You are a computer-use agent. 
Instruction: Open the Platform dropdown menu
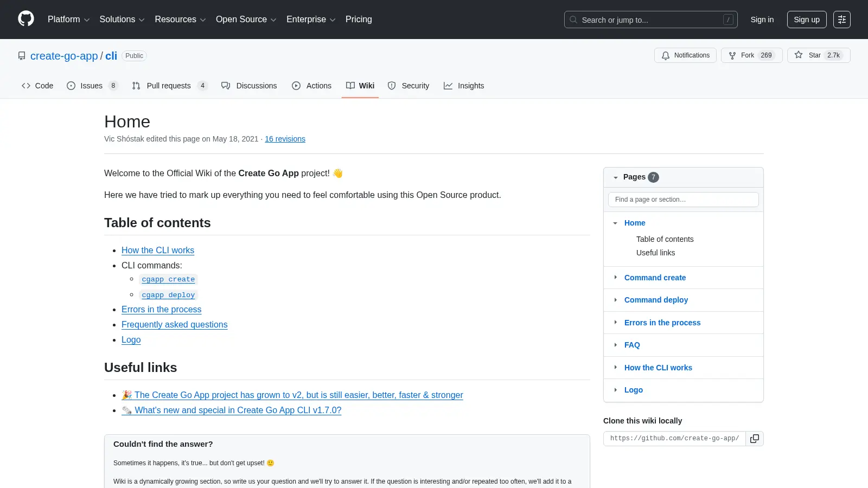(x=69, y=20)
